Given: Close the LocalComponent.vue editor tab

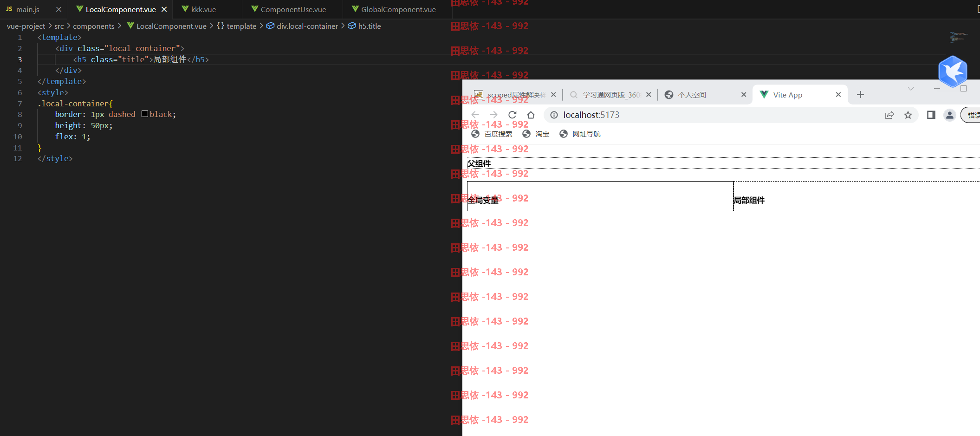Looking at the screenshot, I should click(x=164, y=9).
